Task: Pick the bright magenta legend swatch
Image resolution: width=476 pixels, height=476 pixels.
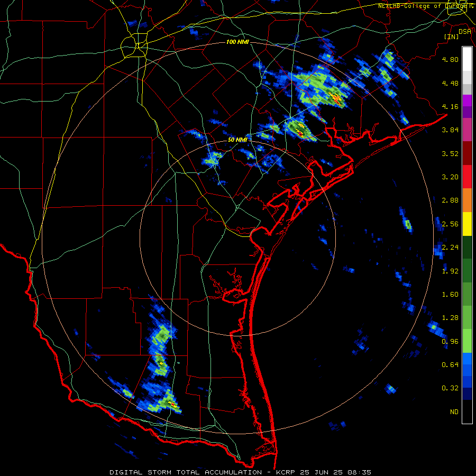Action: click(x=467, y=100)
